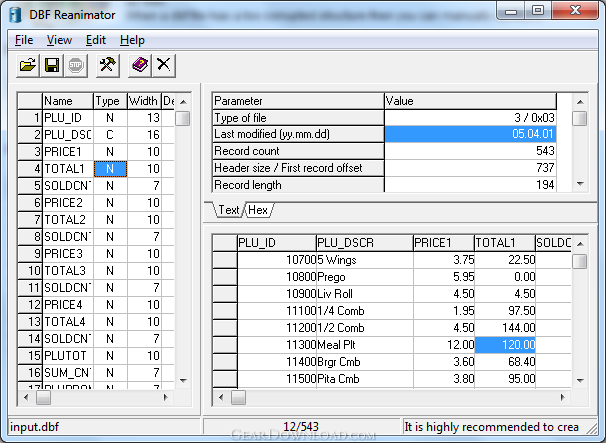Click fields list horizontal scroll left arrow
606x443 pixels.
coord(26,397)
